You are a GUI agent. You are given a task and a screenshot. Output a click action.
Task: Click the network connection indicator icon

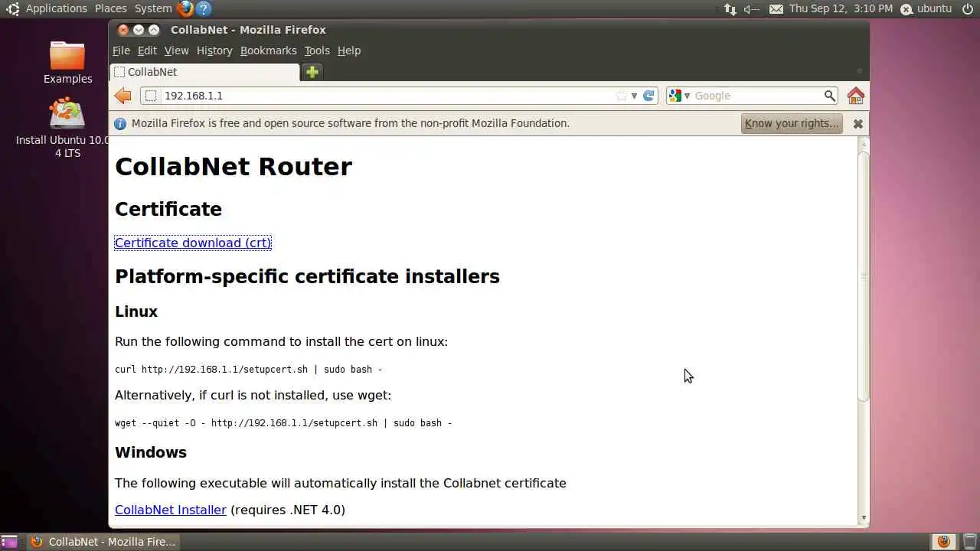730,9
